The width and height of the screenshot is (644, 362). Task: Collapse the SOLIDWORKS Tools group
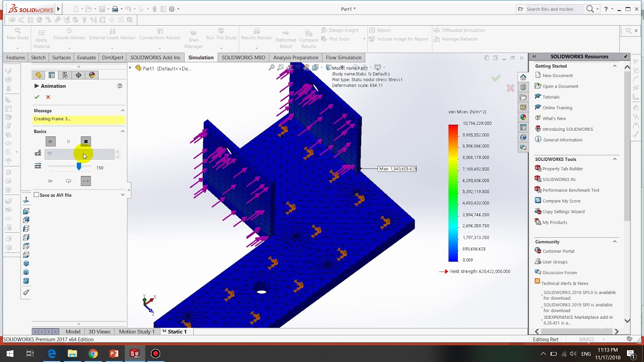tap(614, 159)
